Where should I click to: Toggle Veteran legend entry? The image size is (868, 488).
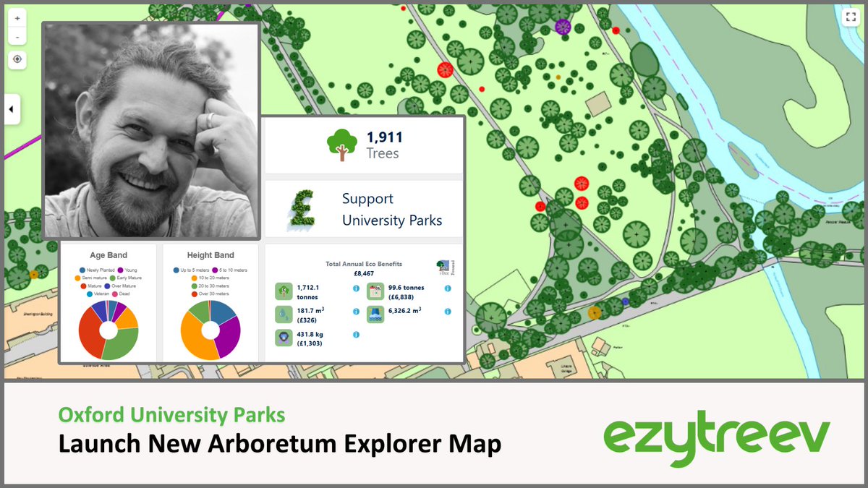click(x=98, y=294)
